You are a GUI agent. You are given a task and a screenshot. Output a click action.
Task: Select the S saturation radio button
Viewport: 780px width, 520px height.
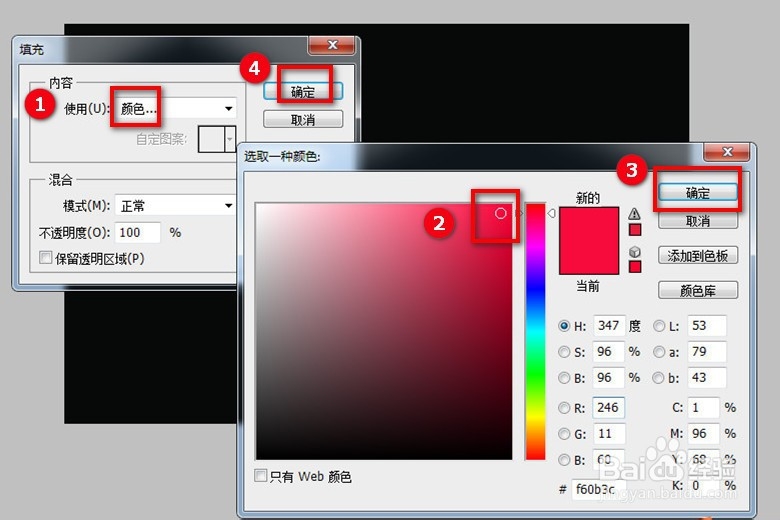point(564,352)
